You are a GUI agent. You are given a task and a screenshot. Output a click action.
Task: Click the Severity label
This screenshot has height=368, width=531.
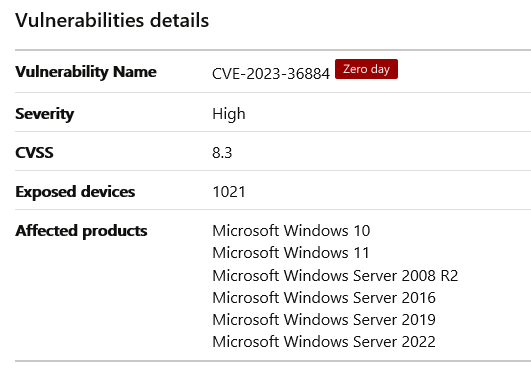44,114
